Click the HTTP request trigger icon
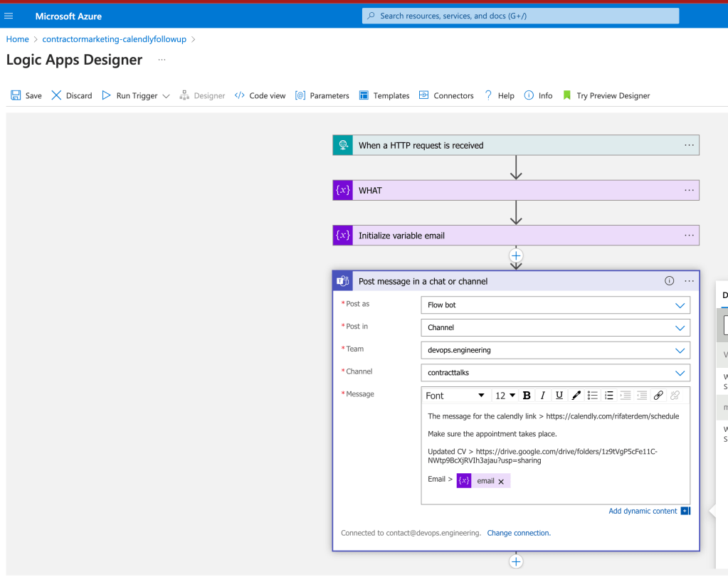The width and height of the screenshot is (728, 587). (343, 145)
